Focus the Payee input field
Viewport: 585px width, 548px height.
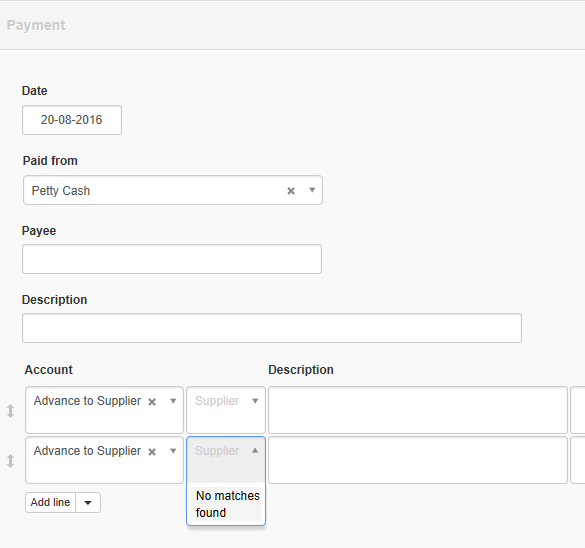[x=172, y=259]
